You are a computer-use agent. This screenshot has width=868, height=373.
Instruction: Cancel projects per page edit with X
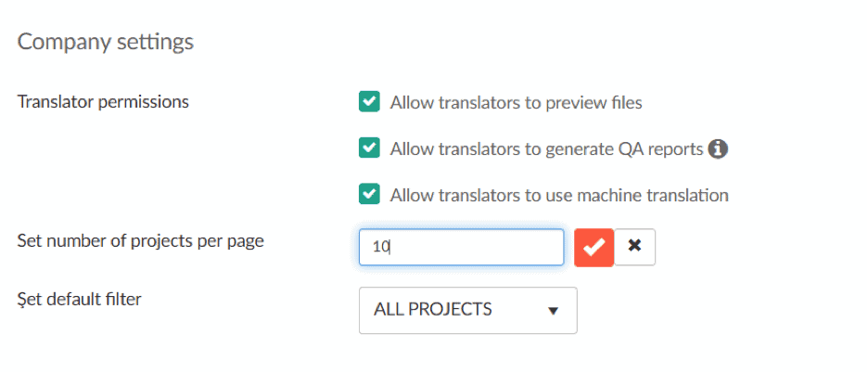[635, 247]
